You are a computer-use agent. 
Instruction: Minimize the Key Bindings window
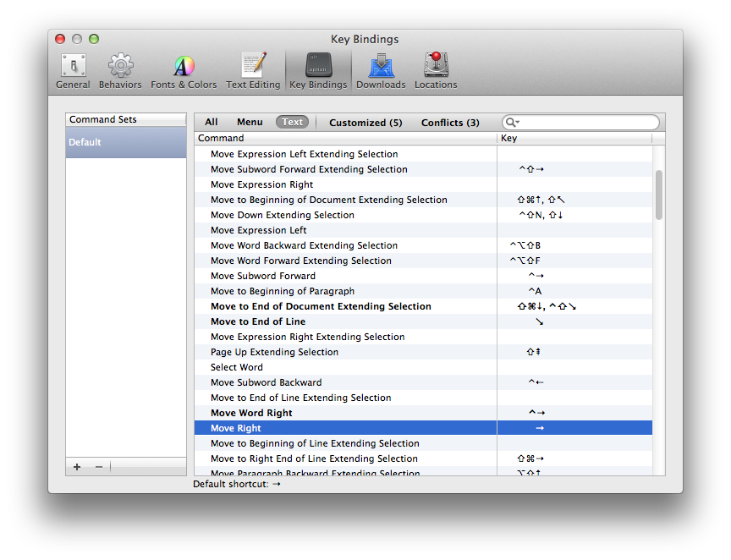pyautogui.click(x=77, y=39)
